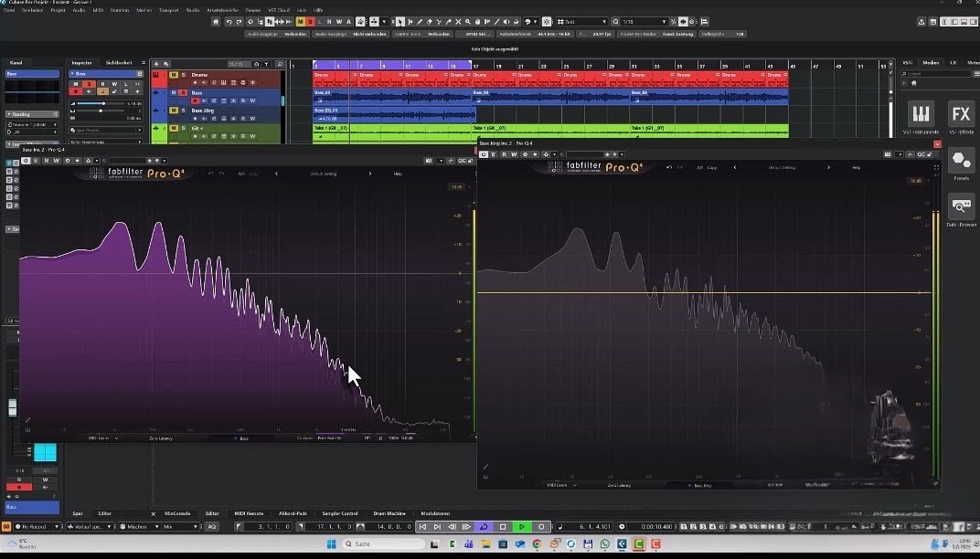Add a new track with plus icon
Image resolution: width=980 pixels, height=559 pixels.
click(x=155, y=62)
